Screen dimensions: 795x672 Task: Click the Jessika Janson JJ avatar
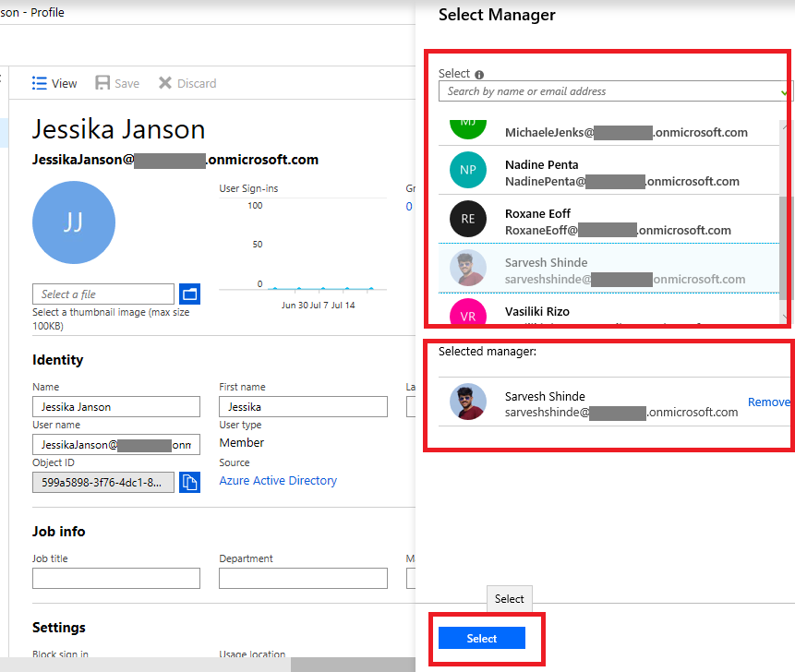pos(74,222)
